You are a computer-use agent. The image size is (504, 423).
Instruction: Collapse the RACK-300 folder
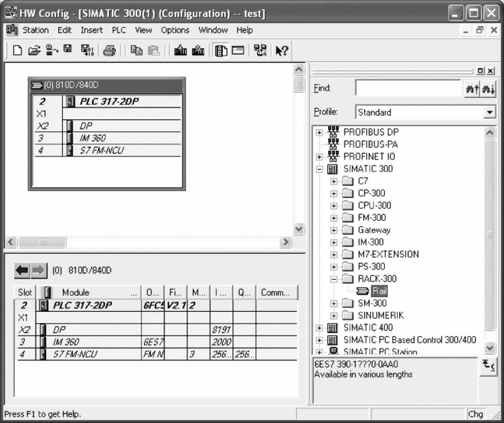pos(334,279)
